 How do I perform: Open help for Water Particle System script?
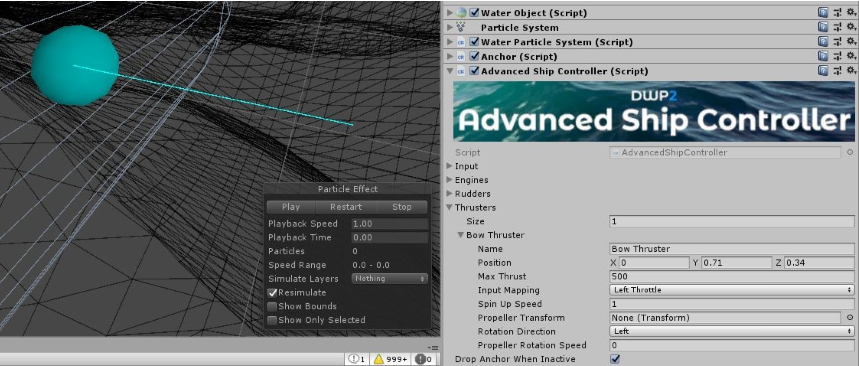pyautogui.click(x=823, y=42)
